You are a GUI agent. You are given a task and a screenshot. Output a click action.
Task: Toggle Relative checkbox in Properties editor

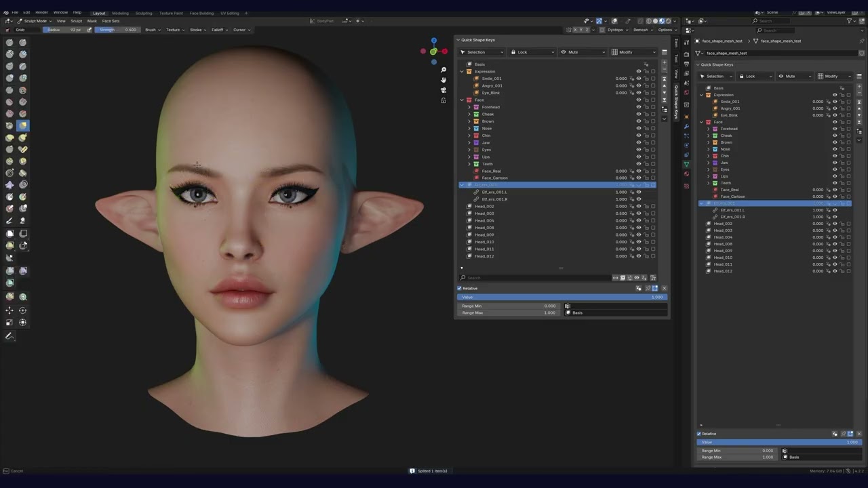(699, 434)
